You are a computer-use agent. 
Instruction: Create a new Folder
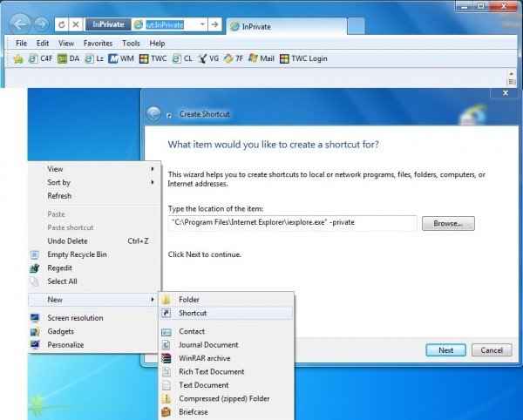[x=227, y=300]
